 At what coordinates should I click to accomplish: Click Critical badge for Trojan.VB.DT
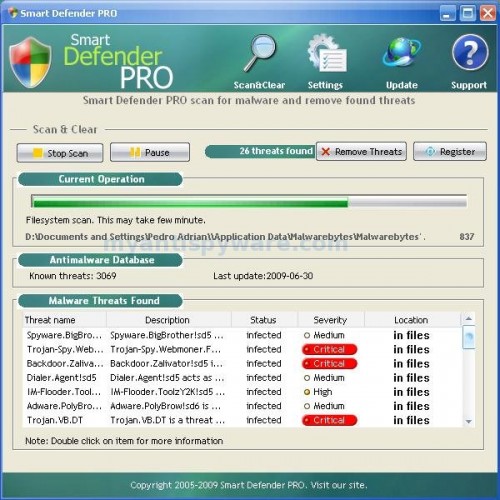coord(329,420)
